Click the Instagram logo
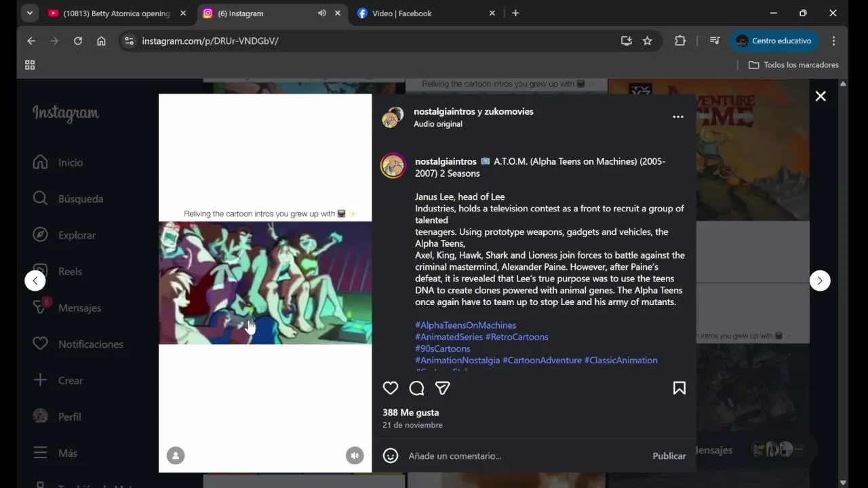The height and width of the screenshot is (488, 868). tap(66, 114)
